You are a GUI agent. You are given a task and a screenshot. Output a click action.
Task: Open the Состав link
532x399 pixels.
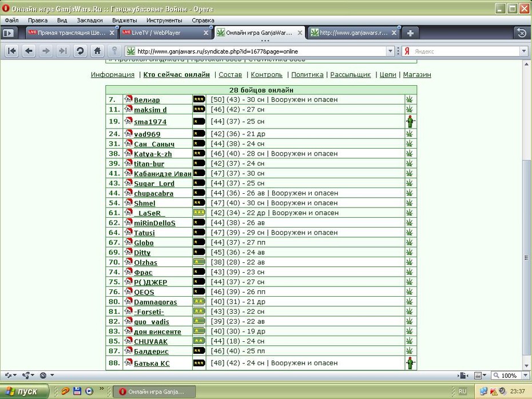pos(231,74)
